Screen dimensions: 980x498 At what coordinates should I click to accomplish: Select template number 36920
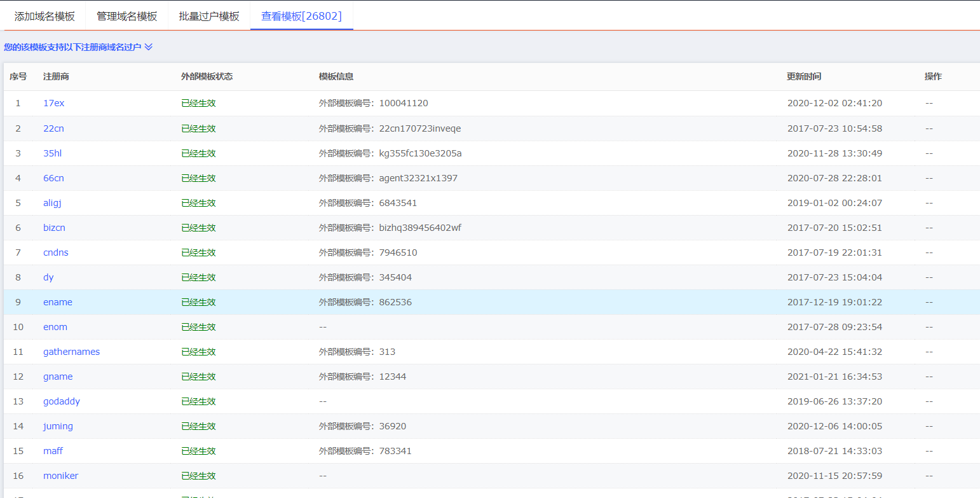point(393,426)
